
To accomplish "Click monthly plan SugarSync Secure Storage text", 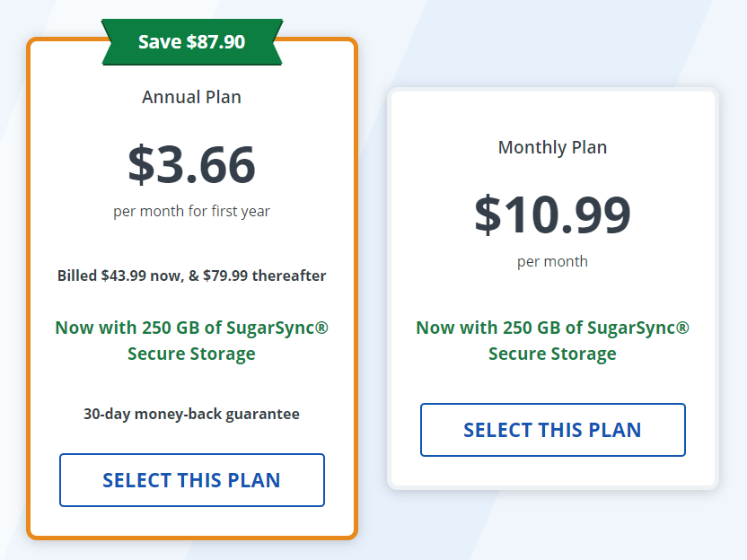I will coord(553,340).
